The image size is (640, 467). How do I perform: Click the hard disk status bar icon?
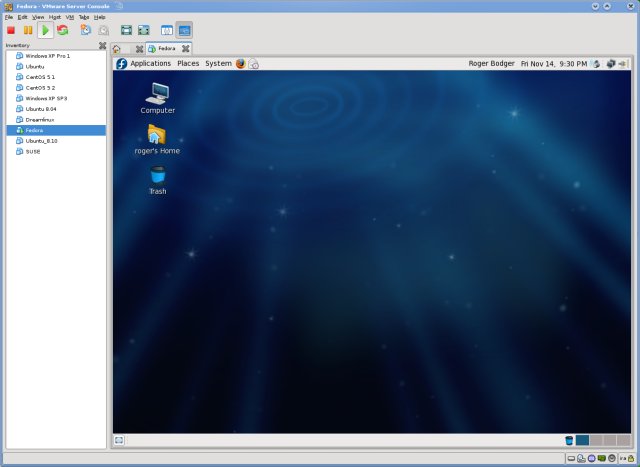coord(571,459)
